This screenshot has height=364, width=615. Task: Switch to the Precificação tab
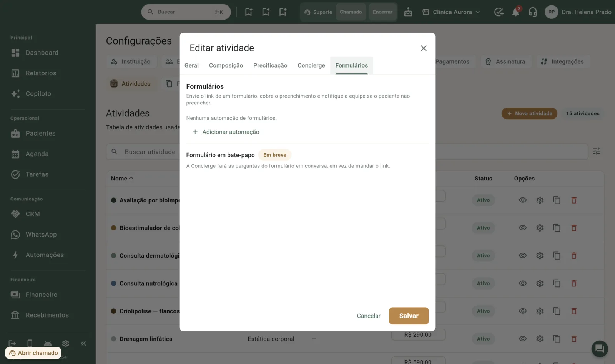(x=270, y=66)
